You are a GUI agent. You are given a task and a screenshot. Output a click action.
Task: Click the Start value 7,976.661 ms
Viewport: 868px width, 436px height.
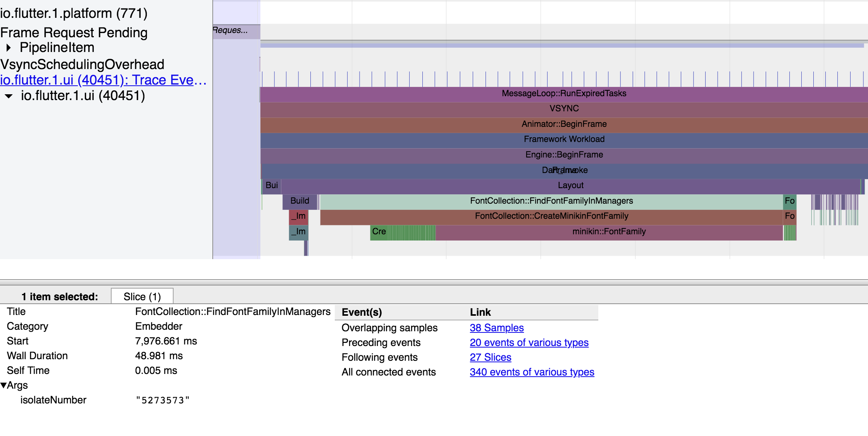pos(166,341)
